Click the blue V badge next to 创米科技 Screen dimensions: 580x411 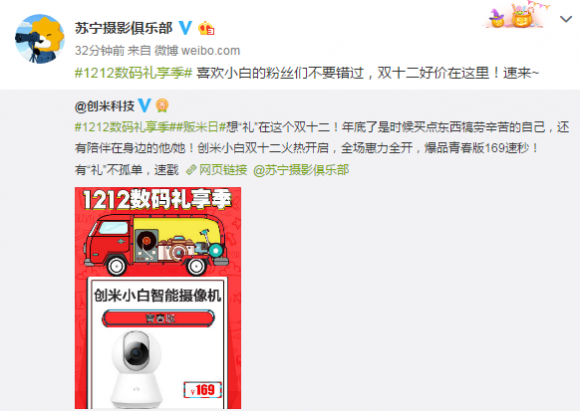point(144,105)
